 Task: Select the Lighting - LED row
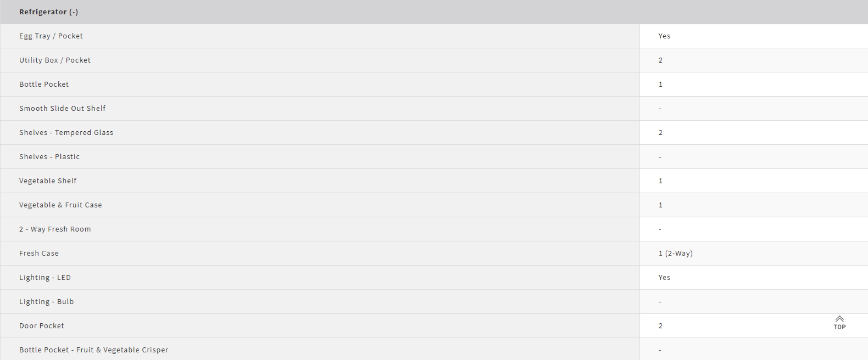(x=45, y=277)
